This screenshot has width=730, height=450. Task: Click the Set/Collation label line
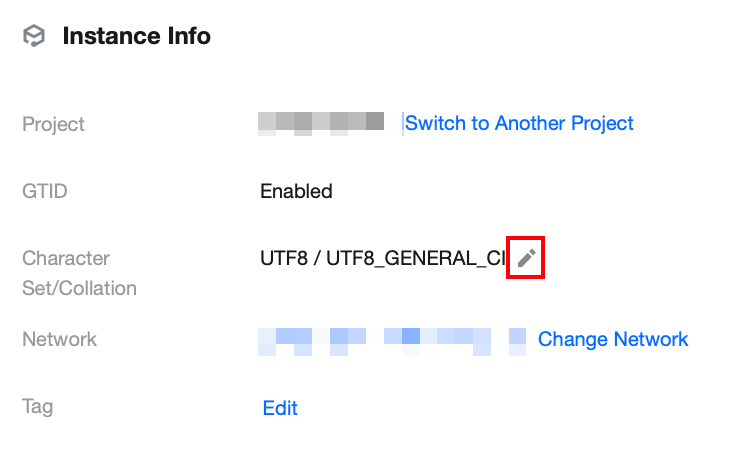pos(79,288)
